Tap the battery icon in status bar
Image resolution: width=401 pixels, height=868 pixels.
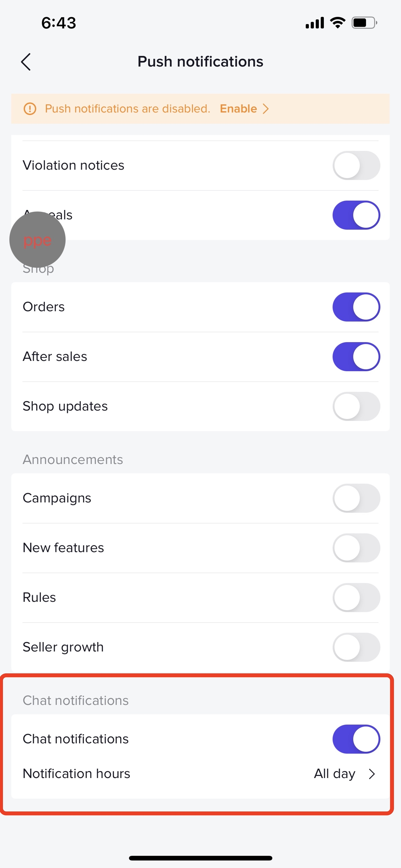pyautogui.click(x=364, y=23)
